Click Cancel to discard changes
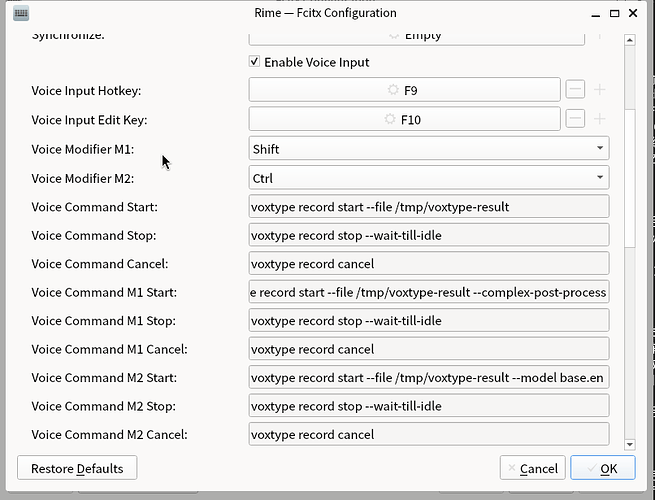Screen dimensions: 655x500 click(x=530, y=468)
